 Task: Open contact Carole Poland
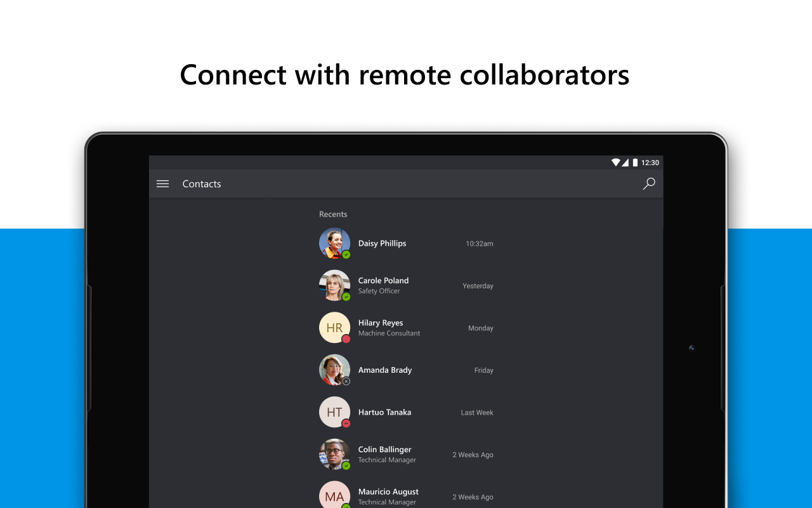(406, 286)
